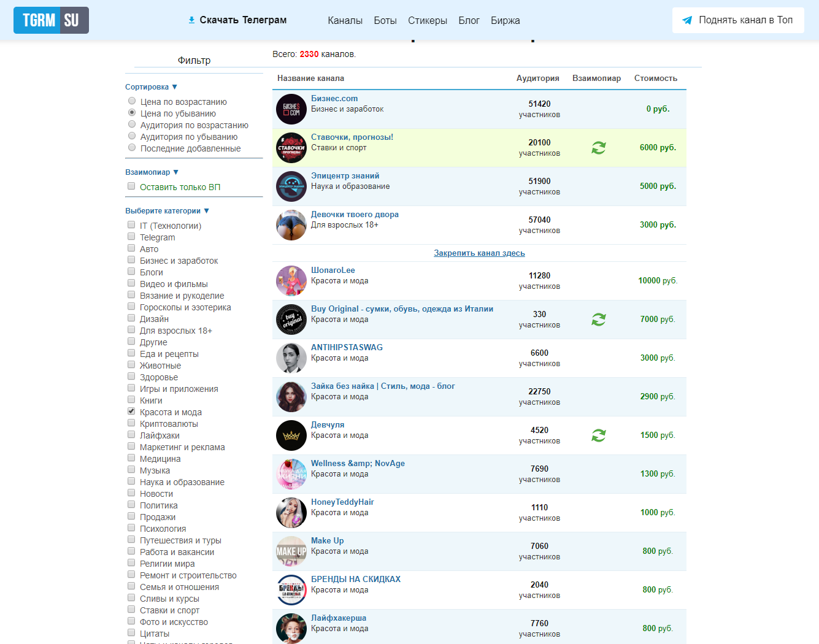Viewport: 819px width, 644px height.
Task: Collapse the Выберите категории section
Action: point(167,211)
